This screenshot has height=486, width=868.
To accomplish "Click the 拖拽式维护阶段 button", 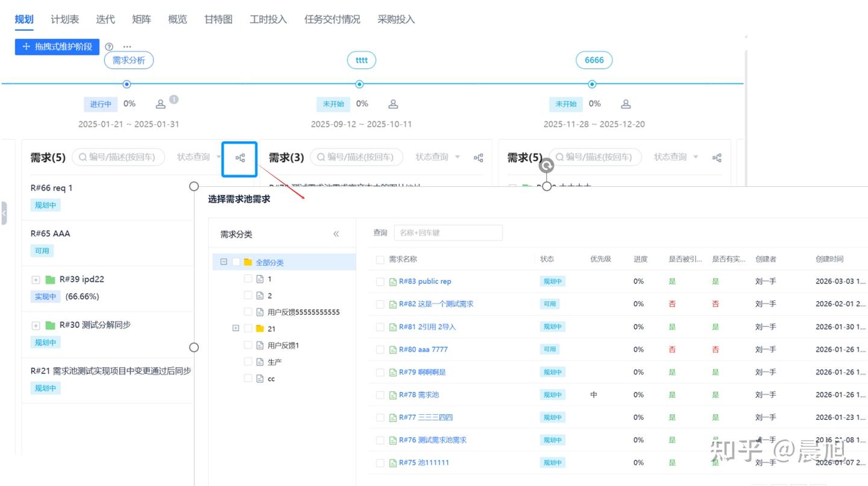I will [x=57, y=46].
